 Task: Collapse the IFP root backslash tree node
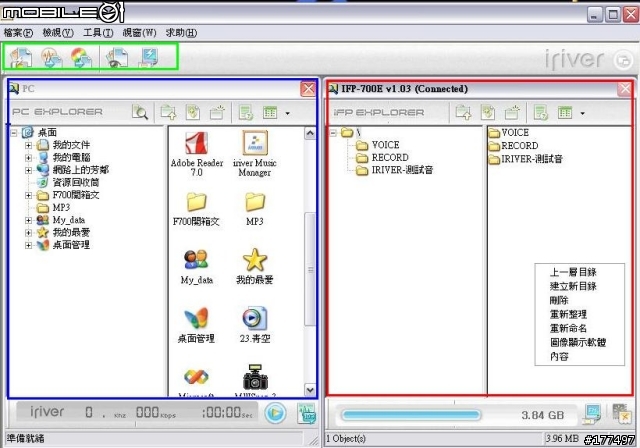click(333, 133)
